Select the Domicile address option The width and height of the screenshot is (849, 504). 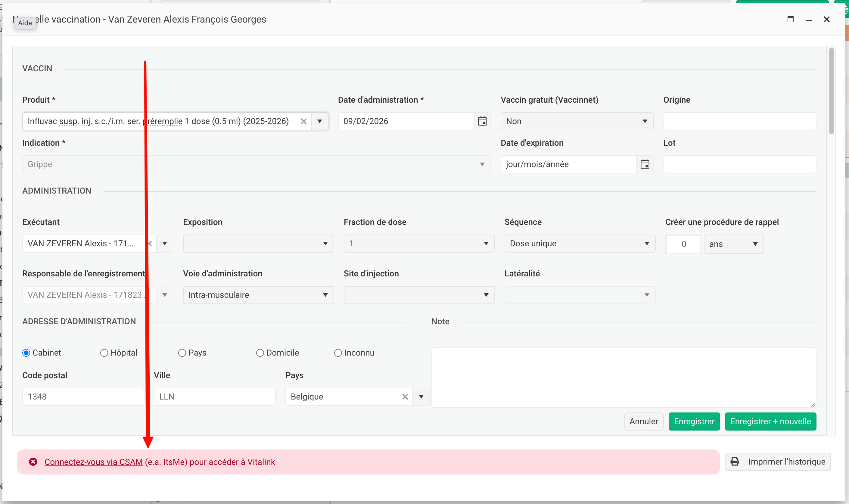(x=260, y=353)
